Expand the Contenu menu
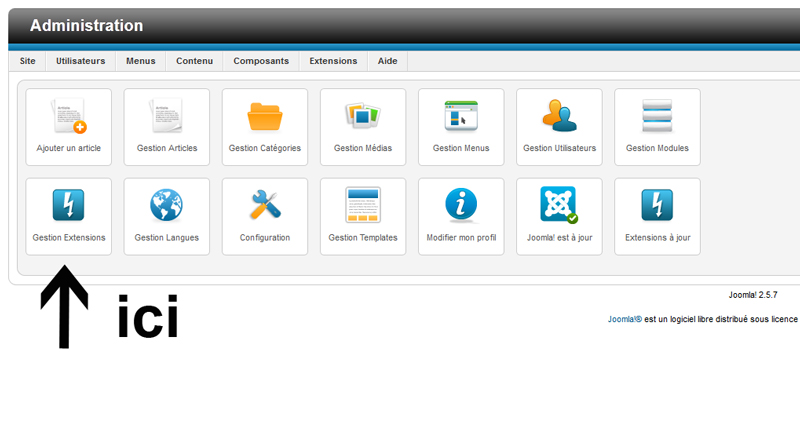 (x=194, y=61)
